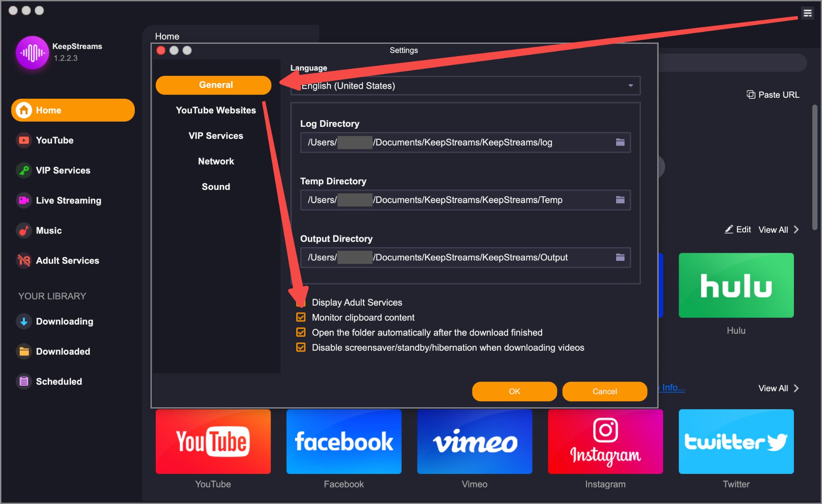Click upper View All link
The image size is (822, 504).
pyautogui.click(x=773, y=230)
